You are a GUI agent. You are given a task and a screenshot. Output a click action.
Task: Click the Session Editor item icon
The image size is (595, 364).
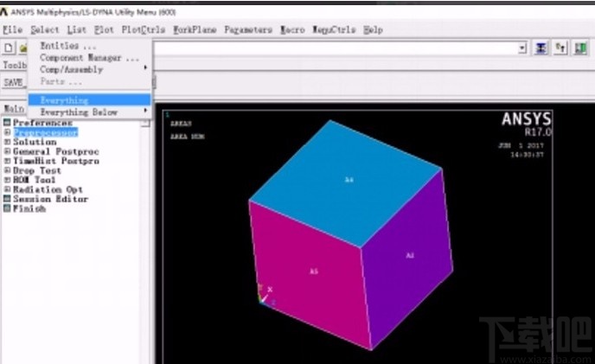point(7,199)
